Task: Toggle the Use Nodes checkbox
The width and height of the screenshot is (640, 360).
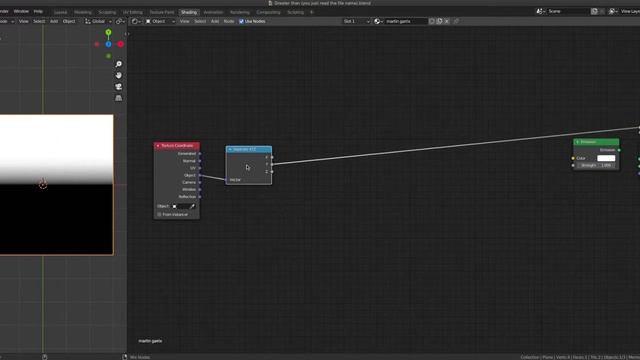Action: tap(242, 21)
